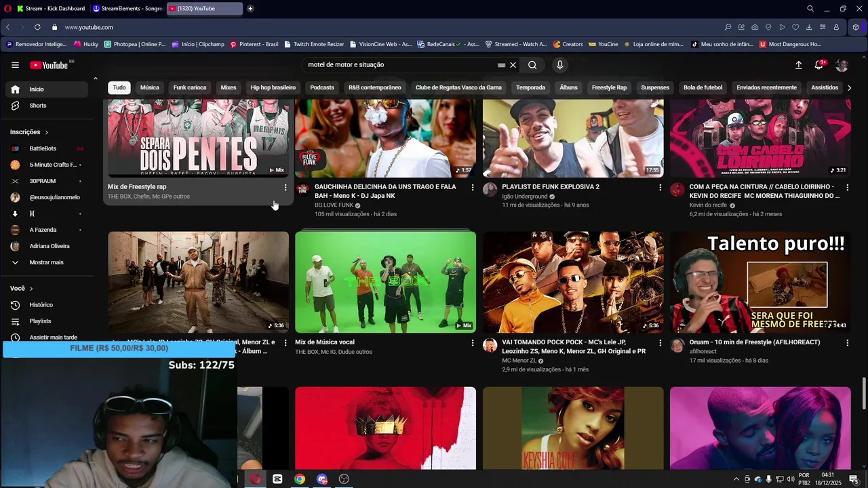The image size is (868, 488).
Task: Click the YouTube logo
Action: pyautogui.click(x=49, y=65)
